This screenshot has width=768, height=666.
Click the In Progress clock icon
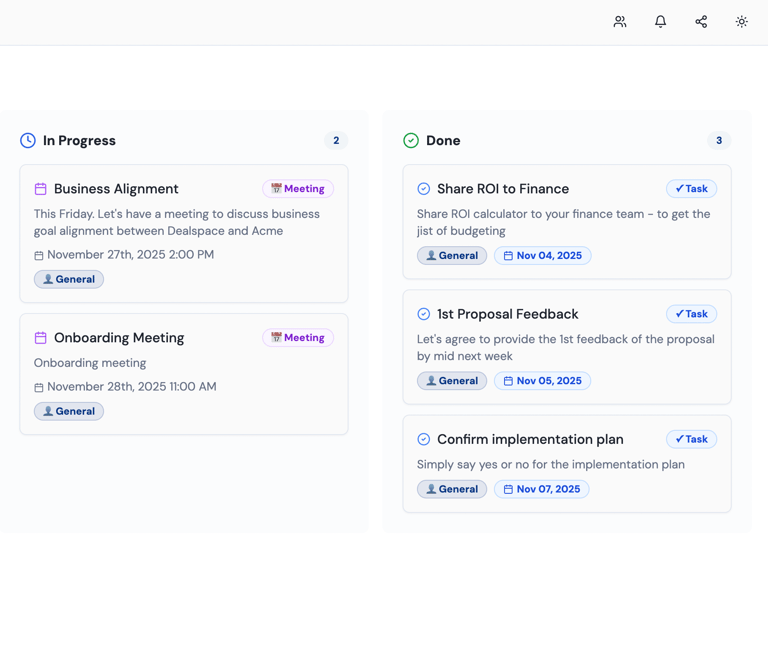click(x=28, y=141)
